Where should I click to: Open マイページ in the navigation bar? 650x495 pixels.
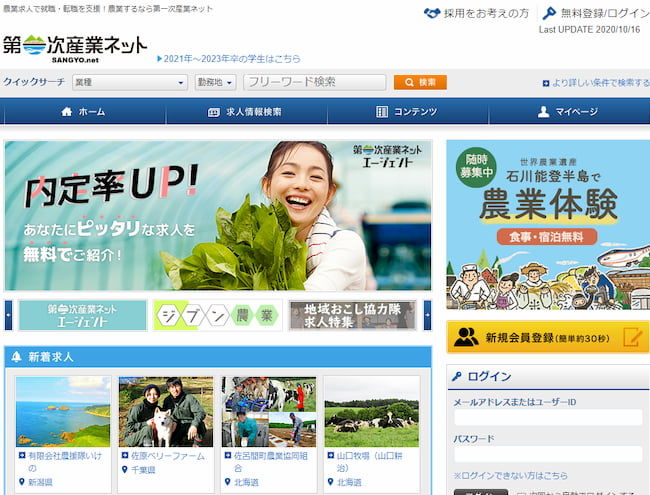point(570,112)
